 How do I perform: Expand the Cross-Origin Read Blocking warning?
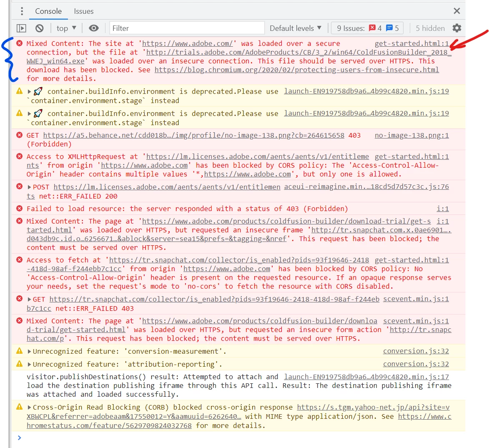29,408
